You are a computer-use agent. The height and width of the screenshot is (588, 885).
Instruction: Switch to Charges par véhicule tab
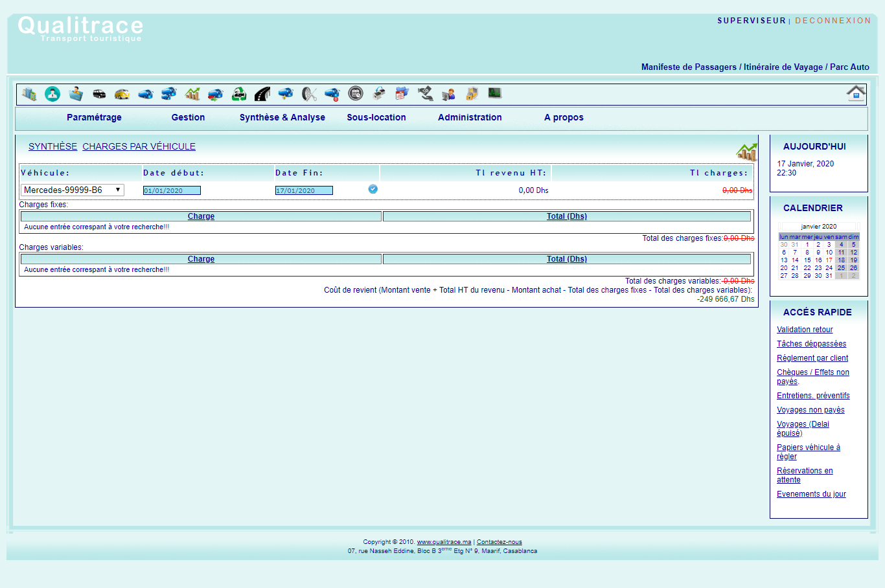pos(139,146)
